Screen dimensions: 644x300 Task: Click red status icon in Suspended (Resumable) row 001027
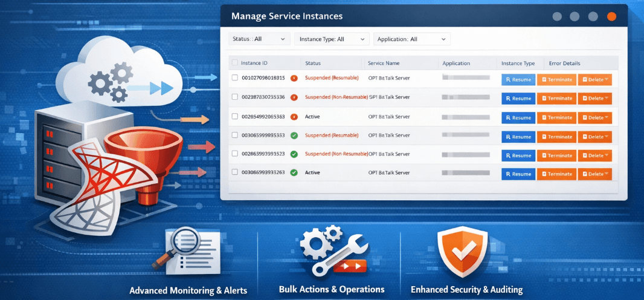294,78
